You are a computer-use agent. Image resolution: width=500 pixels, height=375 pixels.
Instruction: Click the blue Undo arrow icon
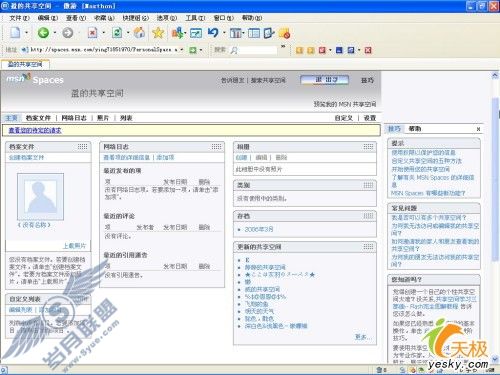(213, 33)
